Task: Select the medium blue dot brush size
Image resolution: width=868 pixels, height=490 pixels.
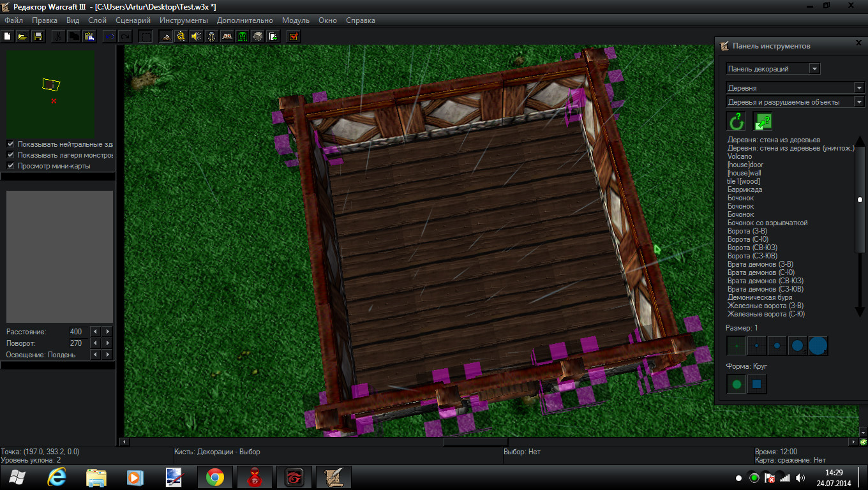Action: 777,346
